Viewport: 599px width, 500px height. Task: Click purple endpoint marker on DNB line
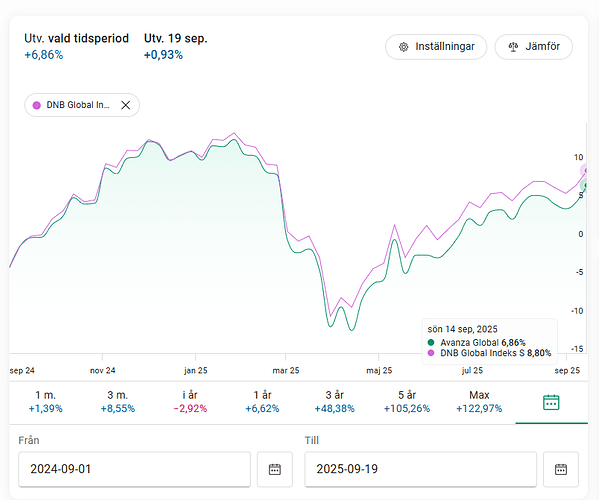click(585, 170)
